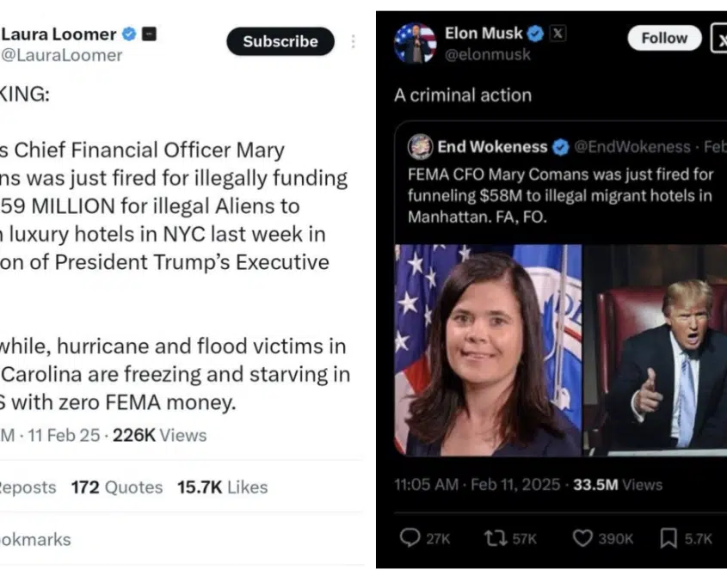727x588 pixels.
Task: Open Elon Musk's profile avatar
Action: (415, 43)
